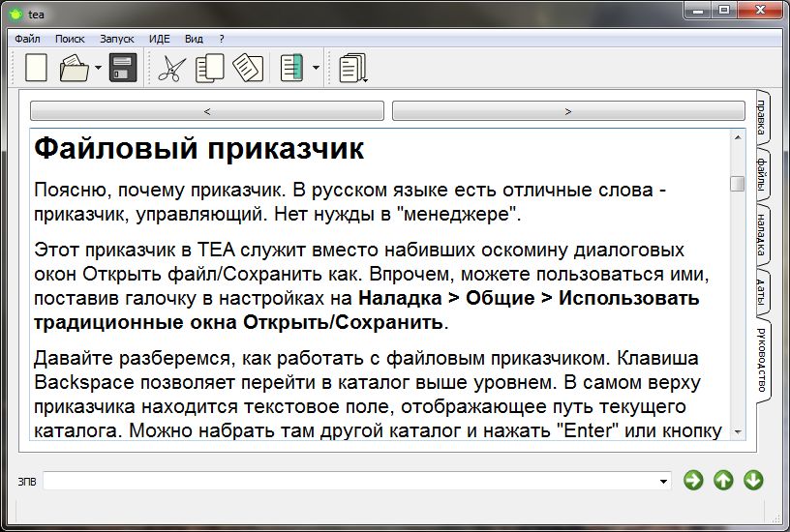Save the file using the floppy disk icon
This screenshot has width=790, height=532.
(123, 68)
